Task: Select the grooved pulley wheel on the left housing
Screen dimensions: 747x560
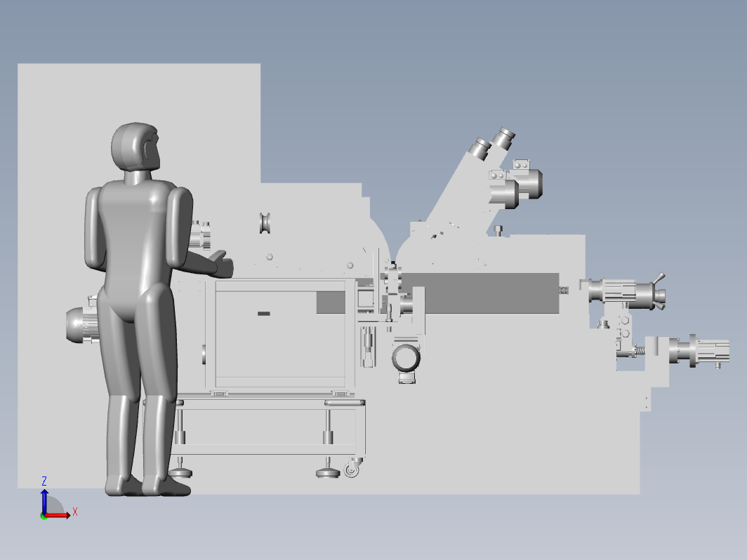Action: click(265, 223)
